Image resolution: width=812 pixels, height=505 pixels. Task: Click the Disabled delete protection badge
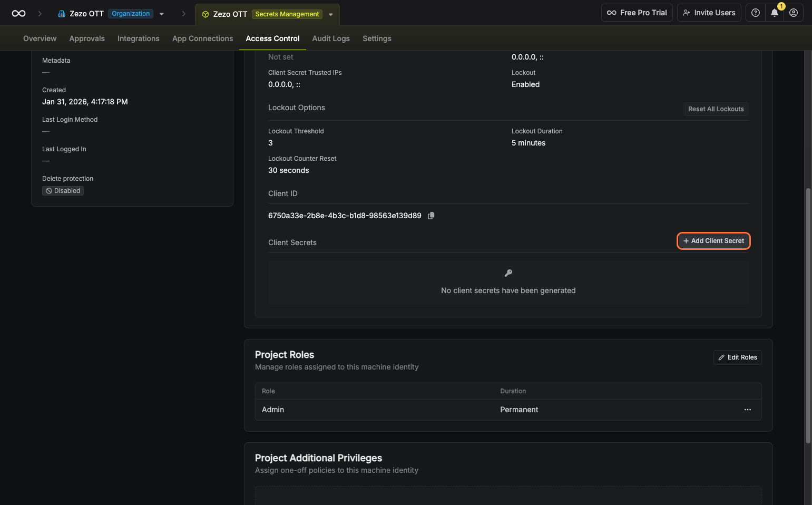63,191
